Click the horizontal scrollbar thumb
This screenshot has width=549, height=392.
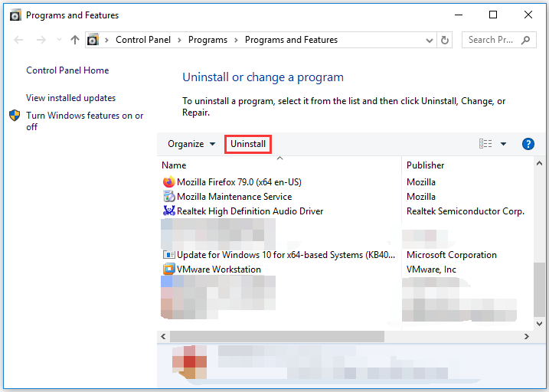277,336
